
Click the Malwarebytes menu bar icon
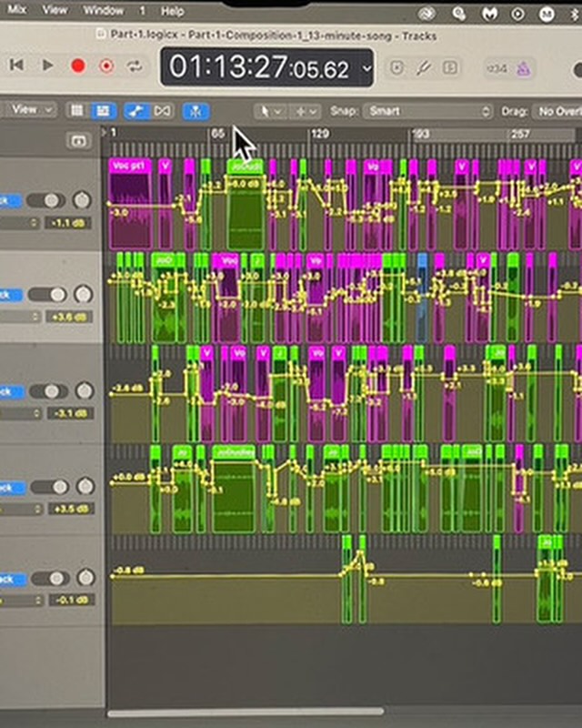489,14
